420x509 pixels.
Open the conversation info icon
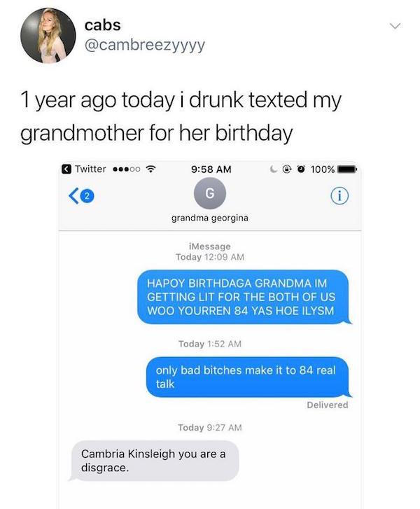339,196
